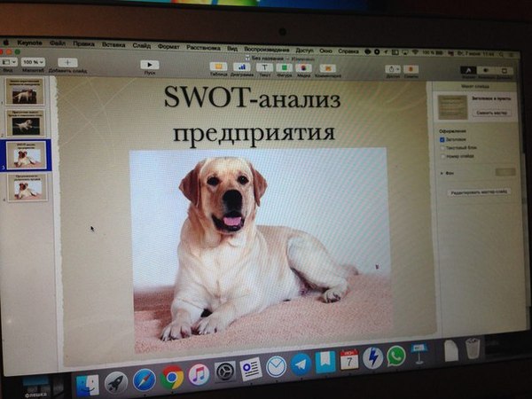Screen dimensions: 532x399
Task: Click Редактировать мастер-слайд button
Action: pyautogui.click(x=480, y=192)
